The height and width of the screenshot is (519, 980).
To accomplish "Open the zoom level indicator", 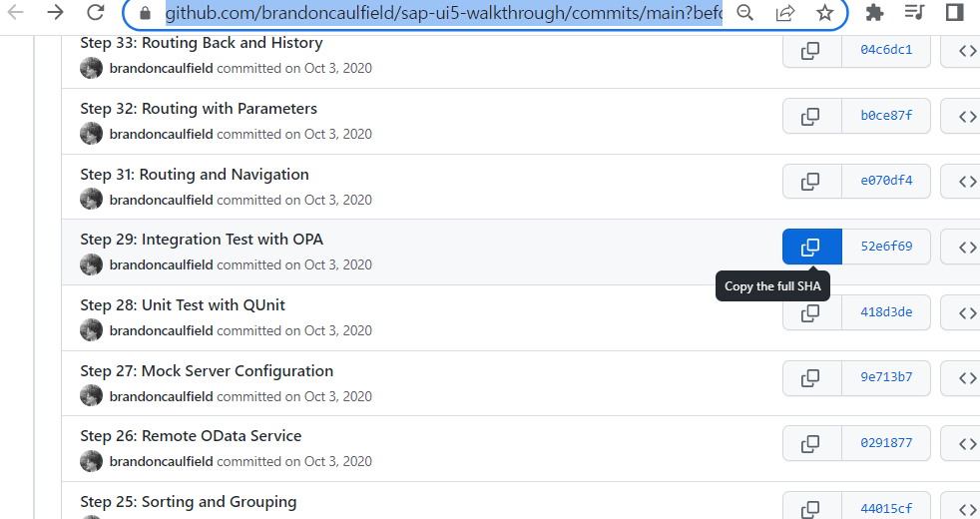I will [745, 13].
